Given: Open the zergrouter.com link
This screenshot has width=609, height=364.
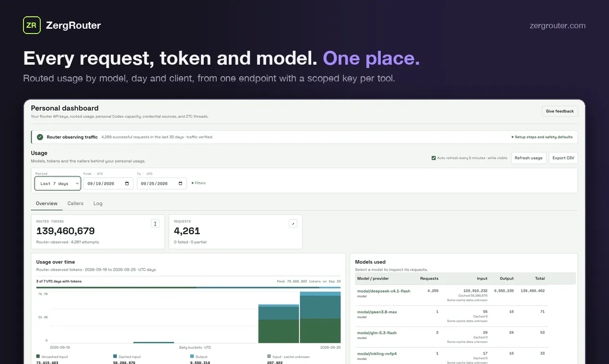Looking at the screenshot, I should tap(557, 26).
